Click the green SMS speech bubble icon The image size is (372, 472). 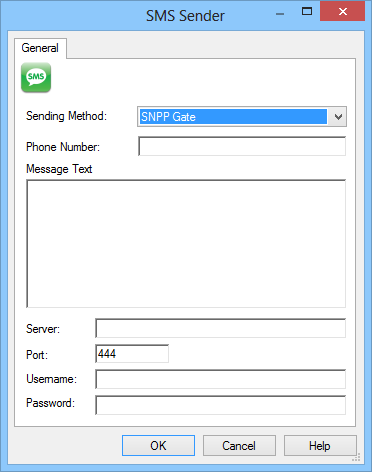(x=36, y=77)
